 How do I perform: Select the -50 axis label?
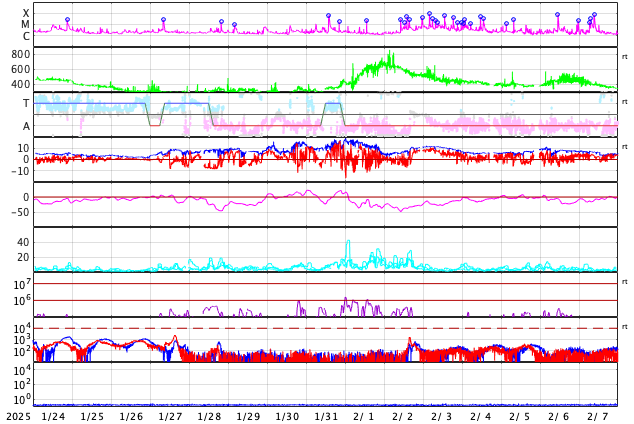coord(21,212)
